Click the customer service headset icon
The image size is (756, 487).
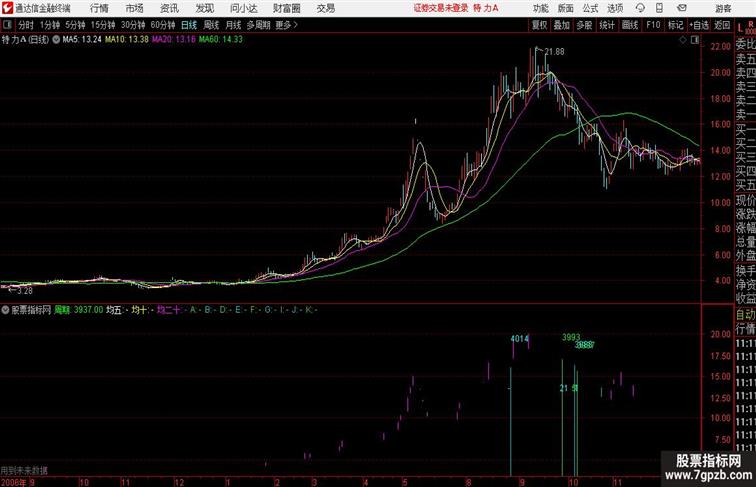tap(640, 8)
